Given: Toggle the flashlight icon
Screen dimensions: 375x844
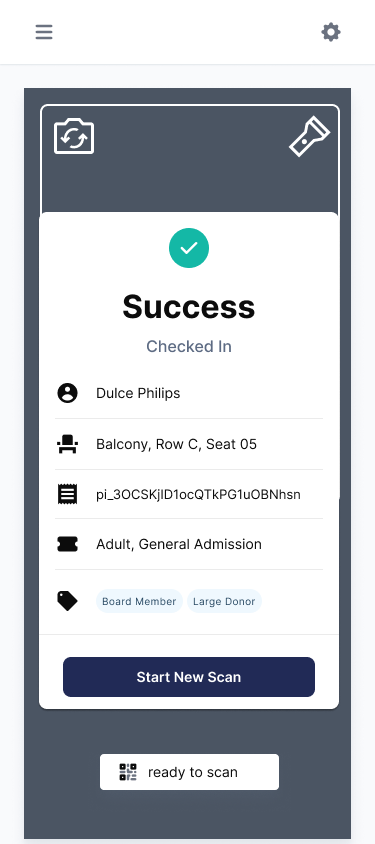Looking at the screenshot, I should (309, 136).
